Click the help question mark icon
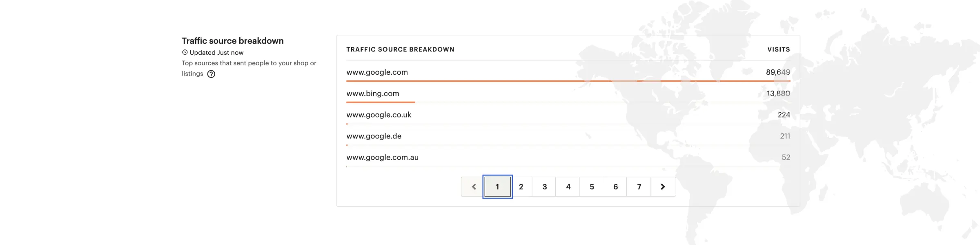 pos(211,74)
